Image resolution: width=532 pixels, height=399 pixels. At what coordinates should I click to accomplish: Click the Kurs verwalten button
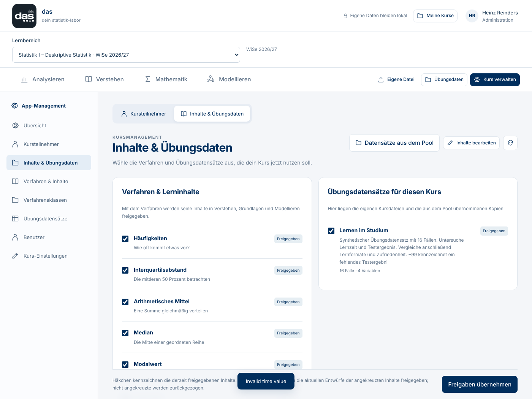tap(495, 79)
